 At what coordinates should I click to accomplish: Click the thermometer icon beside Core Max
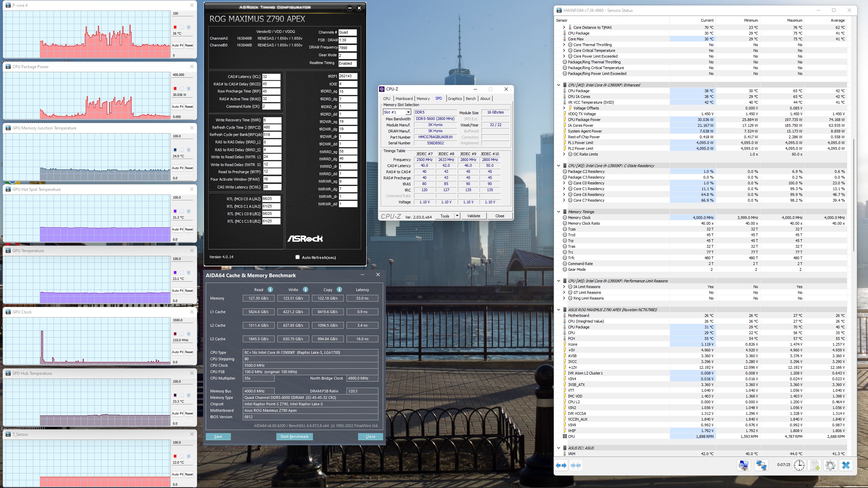tap(565, 39)
